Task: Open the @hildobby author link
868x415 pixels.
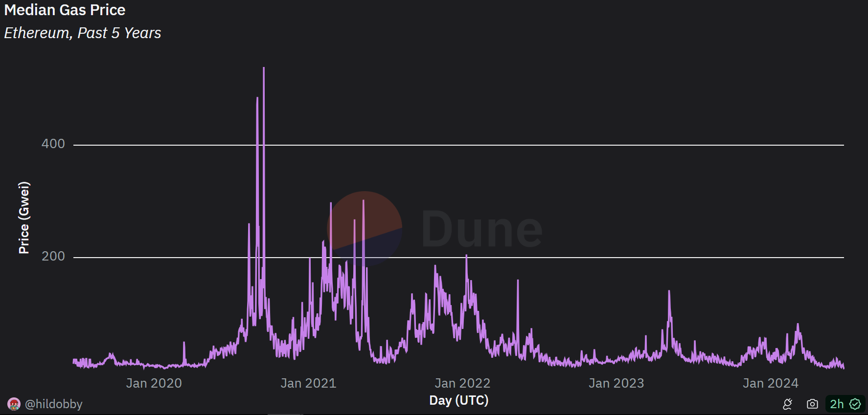Action: pyautogui.click(x=53, y=404)
